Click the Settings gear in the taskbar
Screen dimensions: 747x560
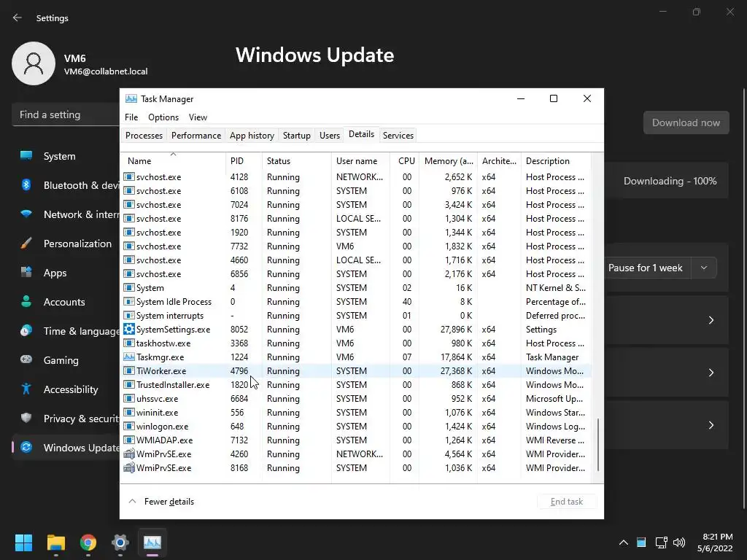(x=120, y=542)
